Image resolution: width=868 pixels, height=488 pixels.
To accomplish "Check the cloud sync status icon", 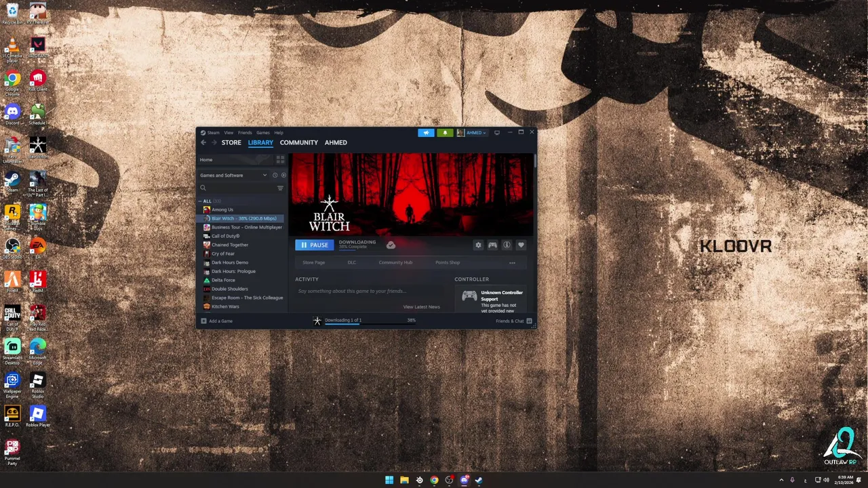I will coord(391,245).
